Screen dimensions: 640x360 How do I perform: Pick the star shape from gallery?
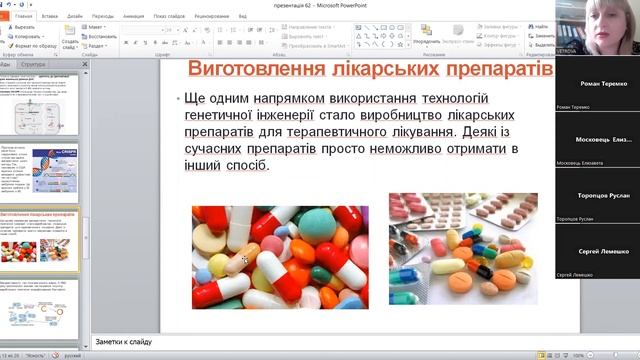click(x=400, y=44)
